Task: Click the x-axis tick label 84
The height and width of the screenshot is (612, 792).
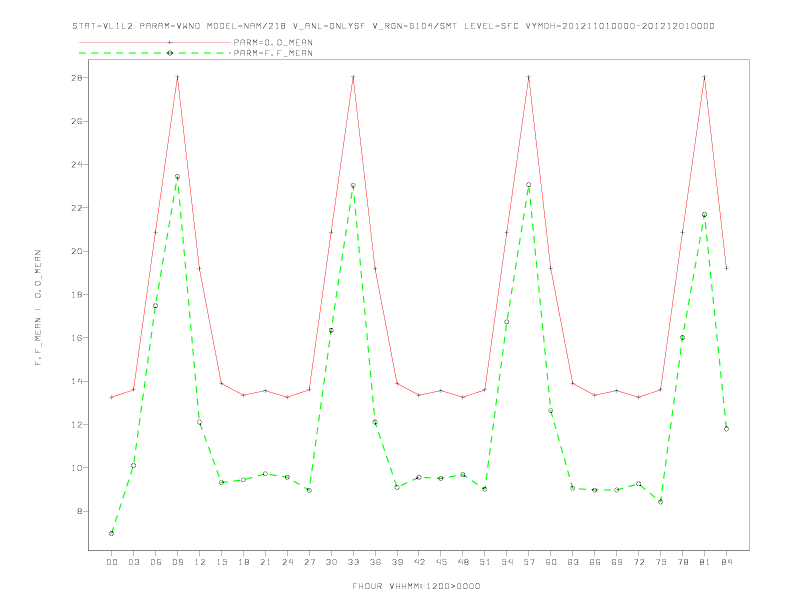Action: point(726,562)
